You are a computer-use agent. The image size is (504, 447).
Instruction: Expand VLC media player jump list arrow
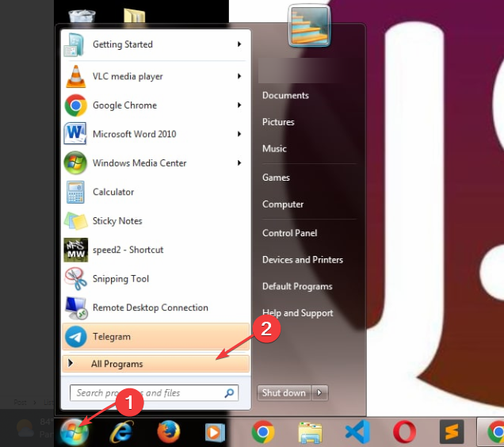click(239, 76)
